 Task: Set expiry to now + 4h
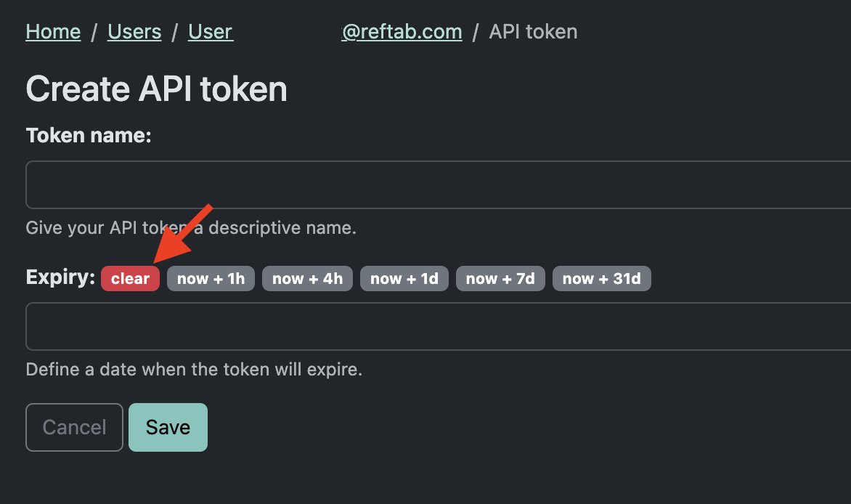[x=307, y=278]
